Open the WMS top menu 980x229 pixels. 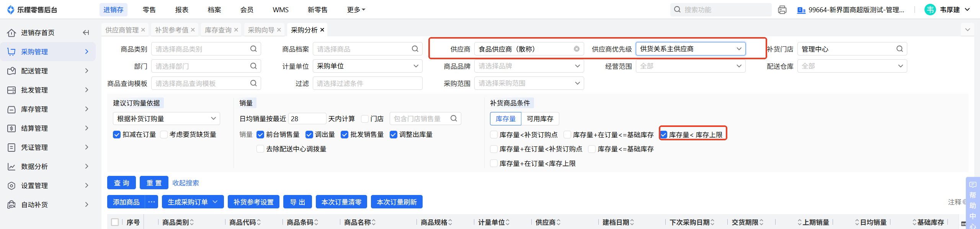point(281,10)
